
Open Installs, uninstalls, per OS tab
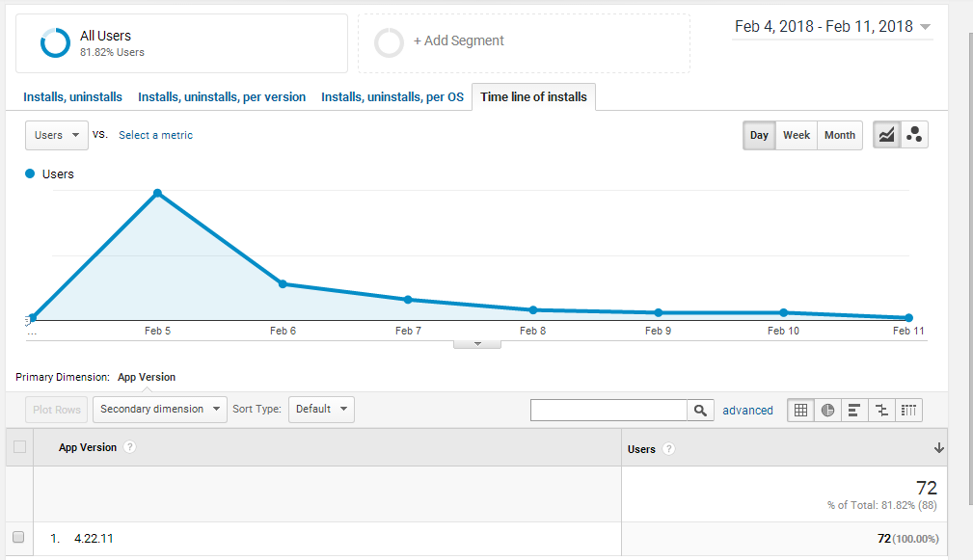pyautogui.click(x=392, y=96)
